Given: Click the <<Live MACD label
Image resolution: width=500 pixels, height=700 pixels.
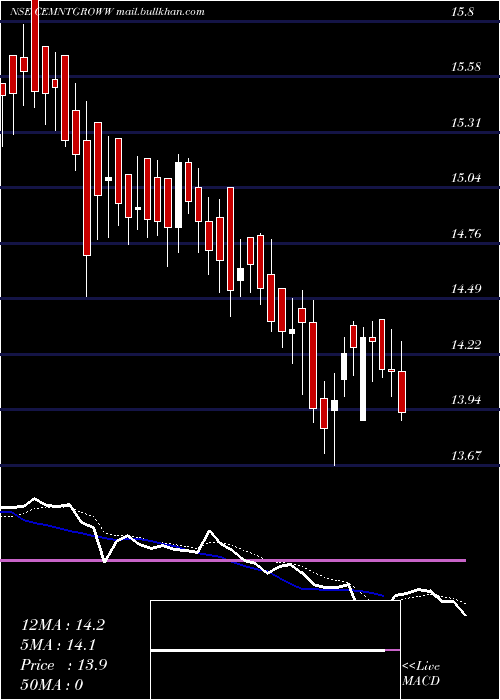Looking at the screenshot, I should (x=421, y=673).
